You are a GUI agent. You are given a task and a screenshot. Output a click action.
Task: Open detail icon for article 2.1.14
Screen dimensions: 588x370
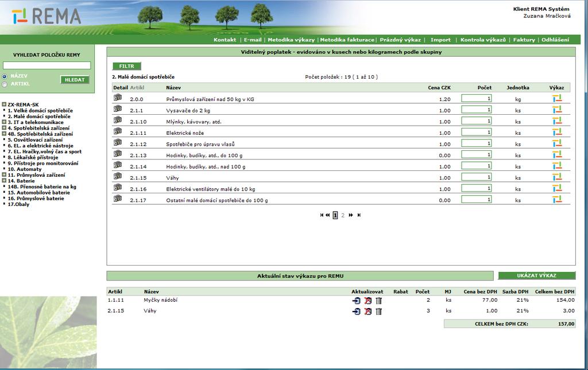118,165
